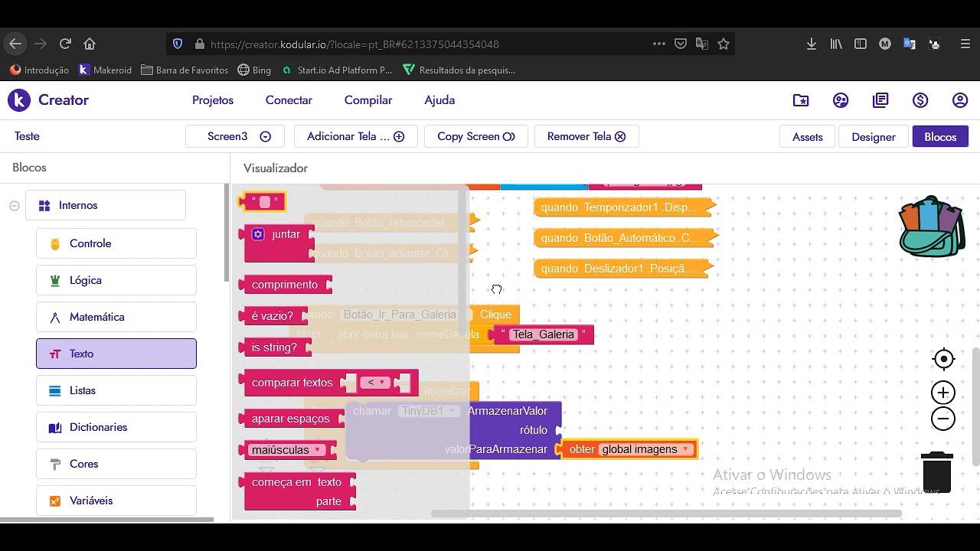The width and height of the screenshot is (980, 551).
Task: Open the gear mutator on juntar block
Action: tap(258, 234)
